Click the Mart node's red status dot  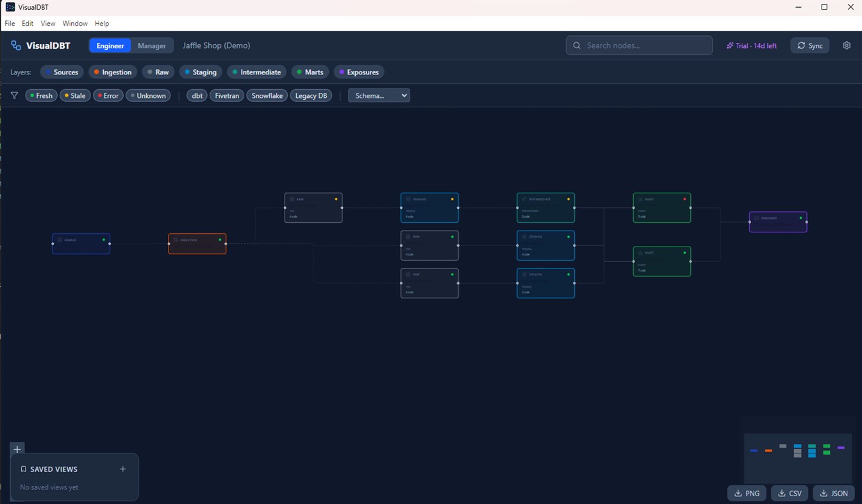[x=684, y=199]
